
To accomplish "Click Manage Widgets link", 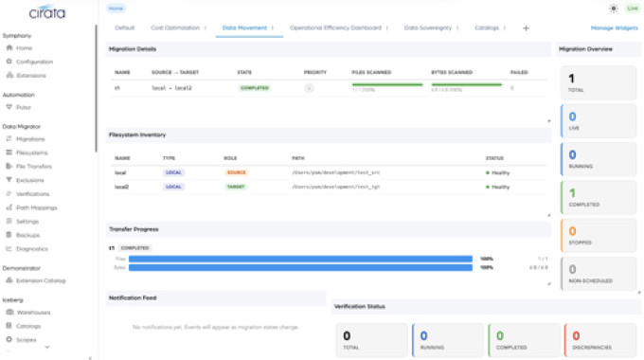I will 614,27.
